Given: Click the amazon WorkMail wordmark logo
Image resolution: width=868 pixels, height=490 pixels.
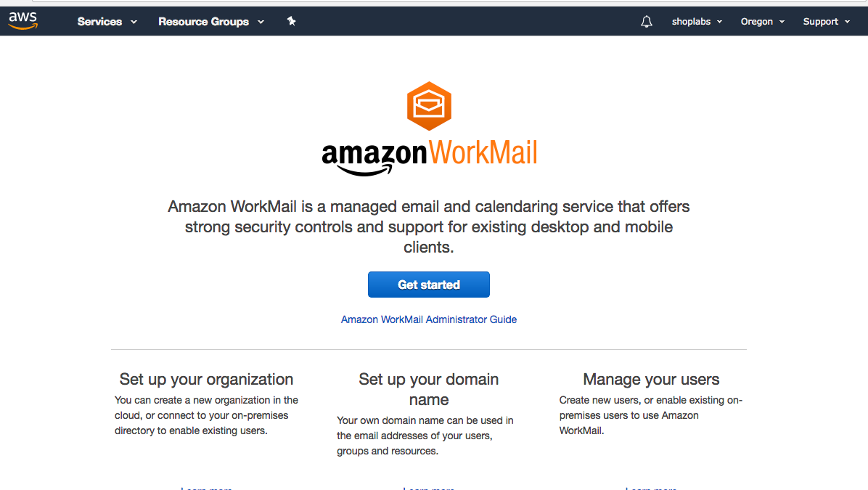Looking at the screenshot, I should [429, 157].
